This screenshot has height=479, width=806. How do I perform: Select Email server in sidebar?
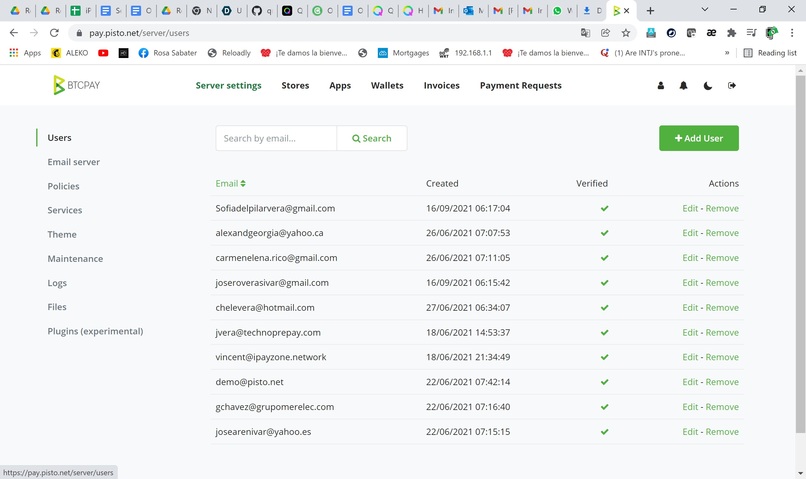[74, 162]
